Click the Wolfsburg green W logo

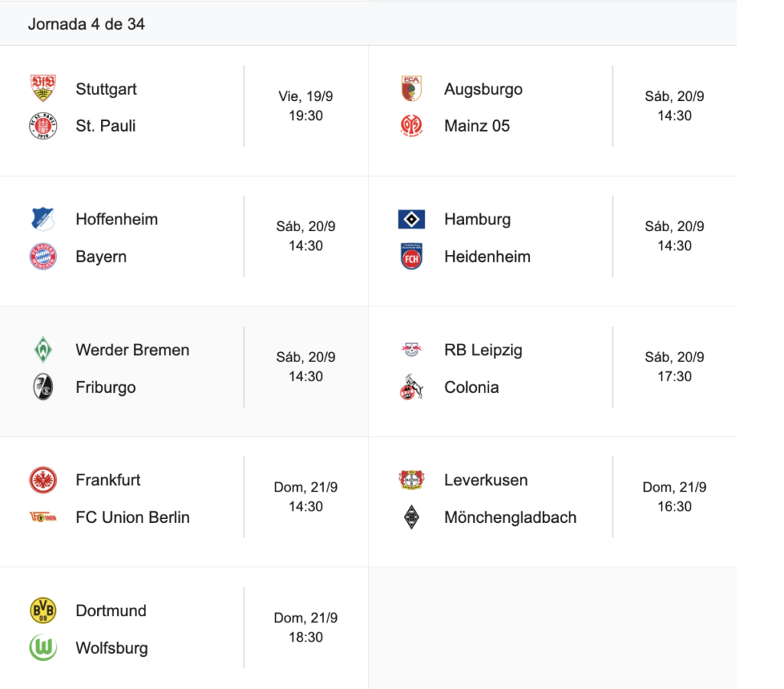click(43, 648)
